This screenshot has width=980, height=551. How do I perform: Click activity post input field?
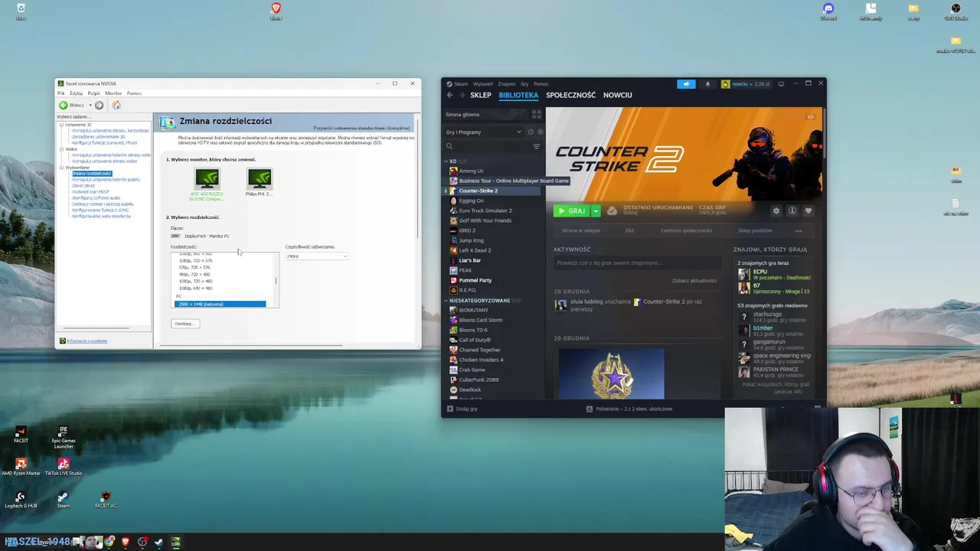click(x=637, y=262)
